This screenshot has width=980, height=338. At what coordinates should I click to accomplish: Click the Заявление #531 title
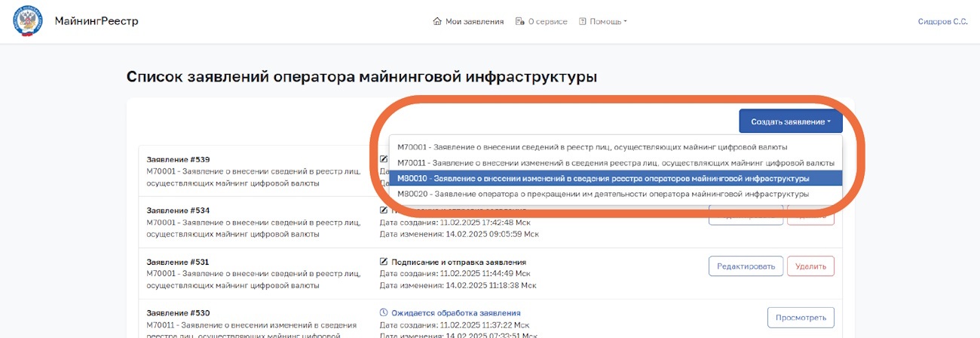tap(178, 262)
